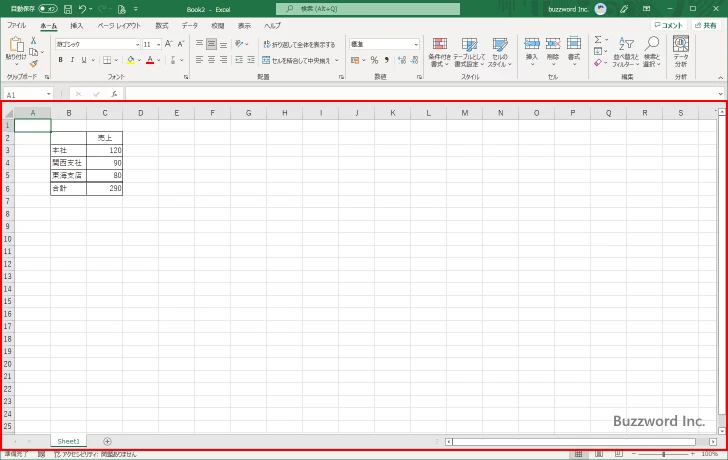This screenshot has height=460, width=728.
Task: Increase font size with larger A
Action: tap(169, 44)
